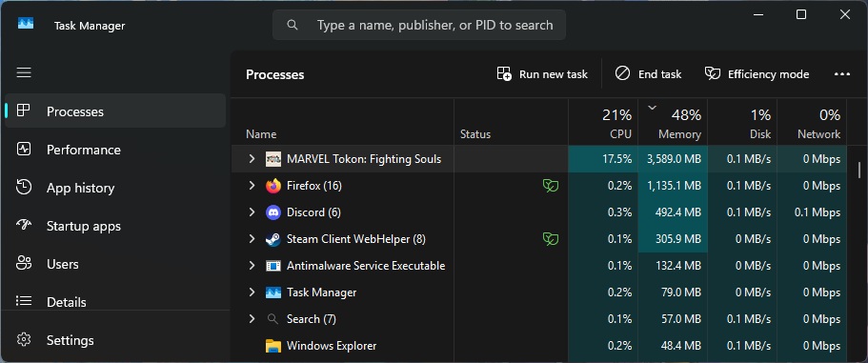The image size is (868, 363).
Task: Select the MARVEL Tokon: Fighting Souls name
Action: tap(364, 159)
